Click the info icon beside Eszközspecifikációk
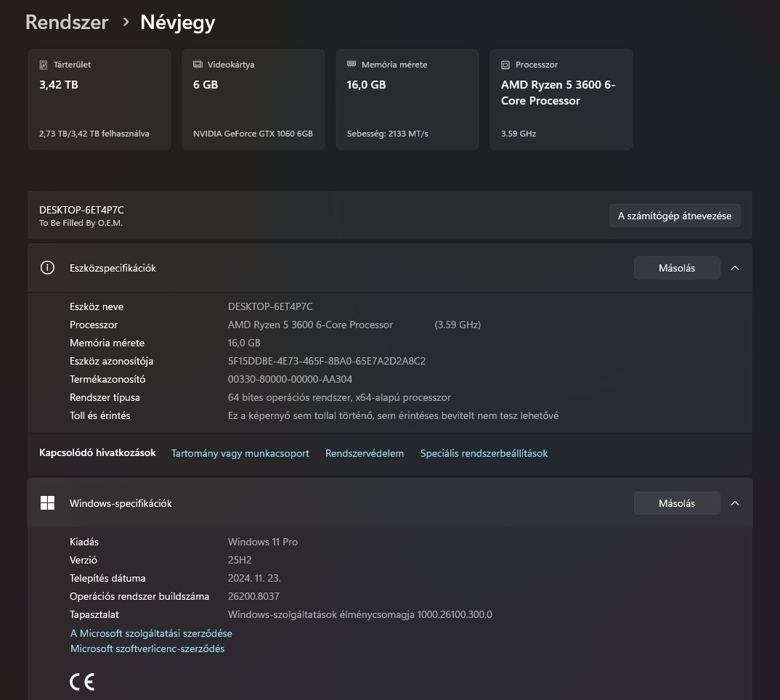The image size is (780, 700). pyautogui.click(x=47, y=268)
